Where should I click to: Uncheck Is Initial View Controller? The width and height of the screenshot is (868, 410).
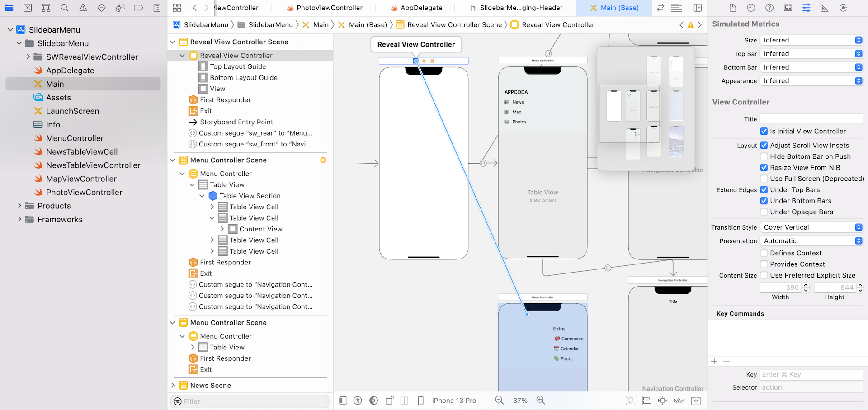[764, 131]
